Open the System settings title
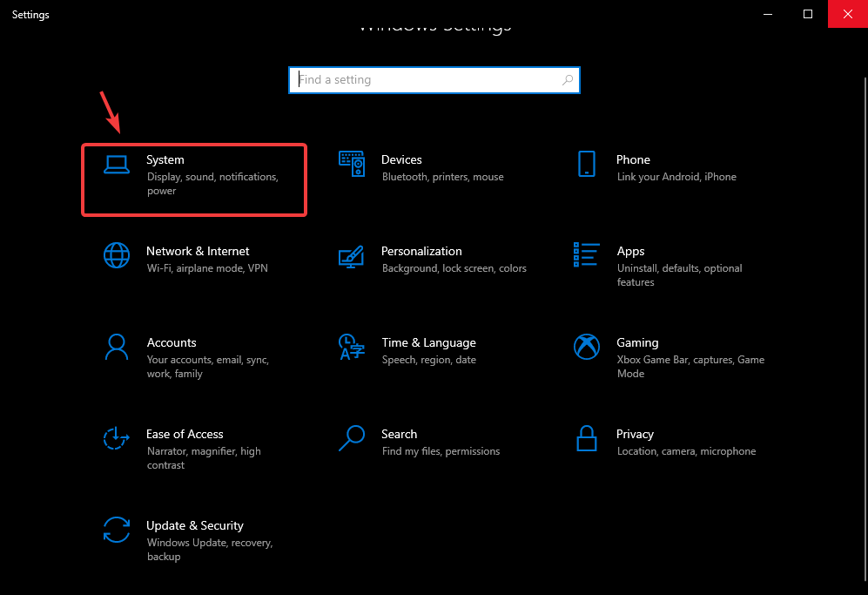868x595 pixels. tap(165, 159)
